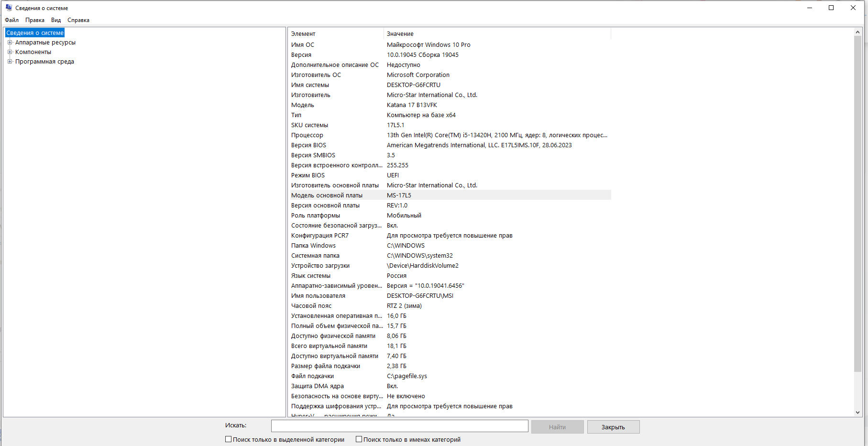Toggle 'Поиск только в именах категорий' checkbox

(x=359, y=439)
